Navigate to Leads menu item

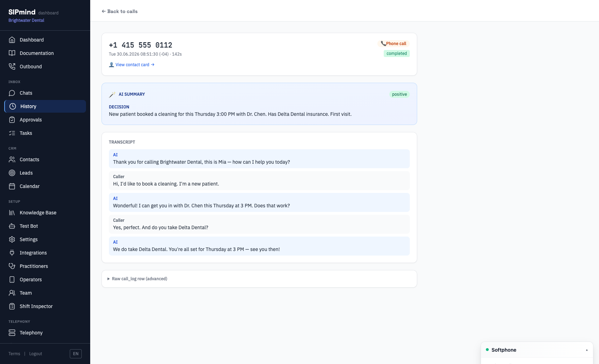click(45, 173)
